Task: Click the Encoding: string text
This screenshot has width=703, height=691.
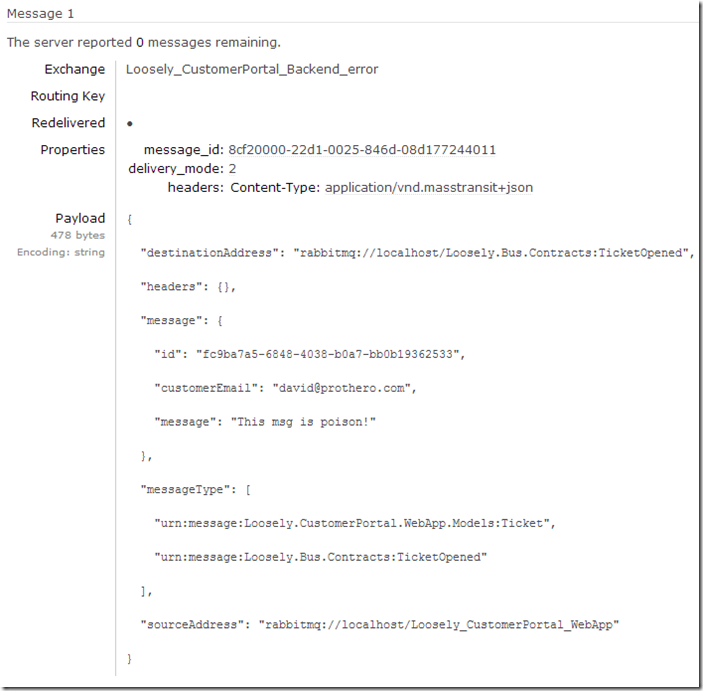Action: (61, 252)
